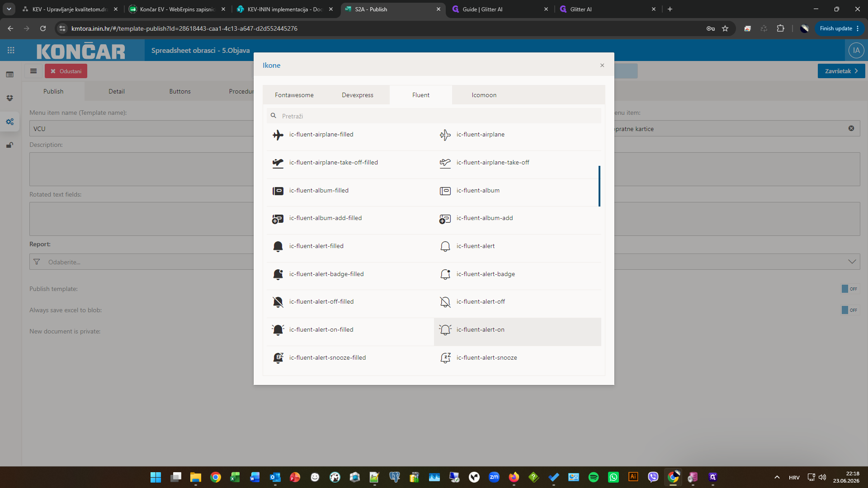Click the Odustani cancel button
The width and height of the screenshot is (868, 488).
[x=66, y=71]
